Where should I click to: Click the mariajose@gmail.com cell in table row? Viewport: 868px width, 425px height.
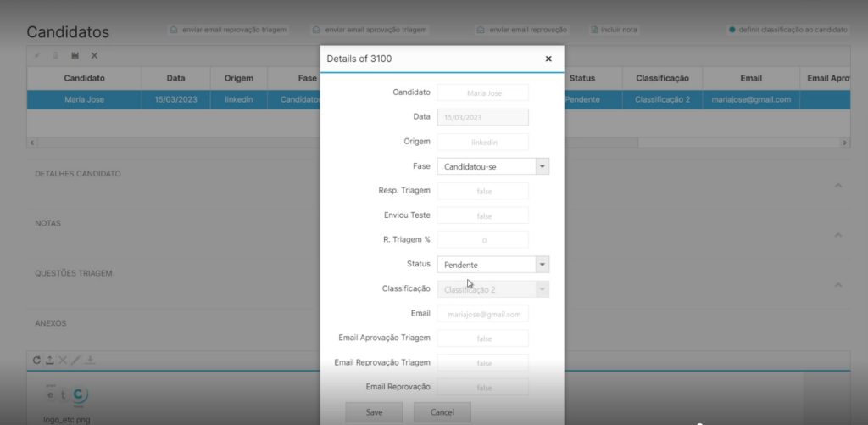pyautogui.click(x=751, y=100)
